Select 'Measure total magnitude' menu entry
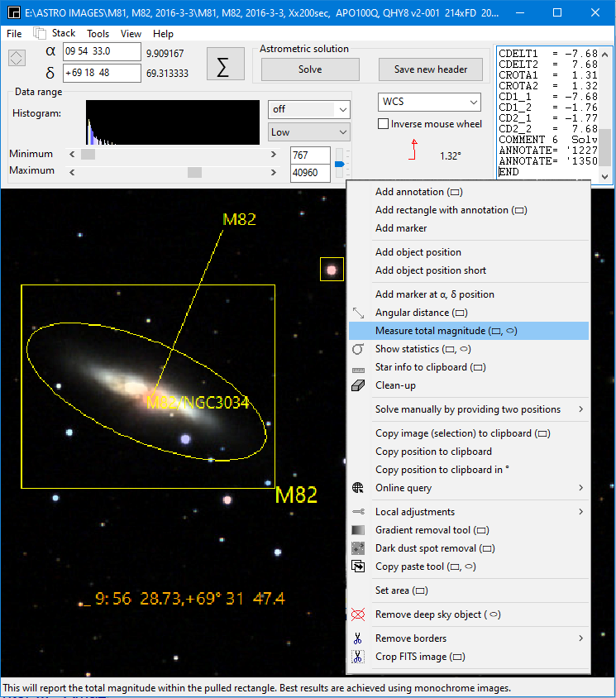Viewport: 616px width, 698px height. [469, 331]
